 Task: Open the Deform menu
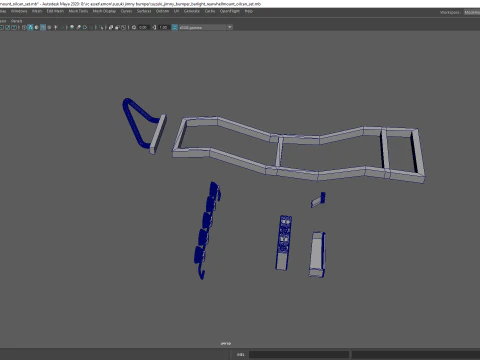pyautogui.click(x=162, y=11)
